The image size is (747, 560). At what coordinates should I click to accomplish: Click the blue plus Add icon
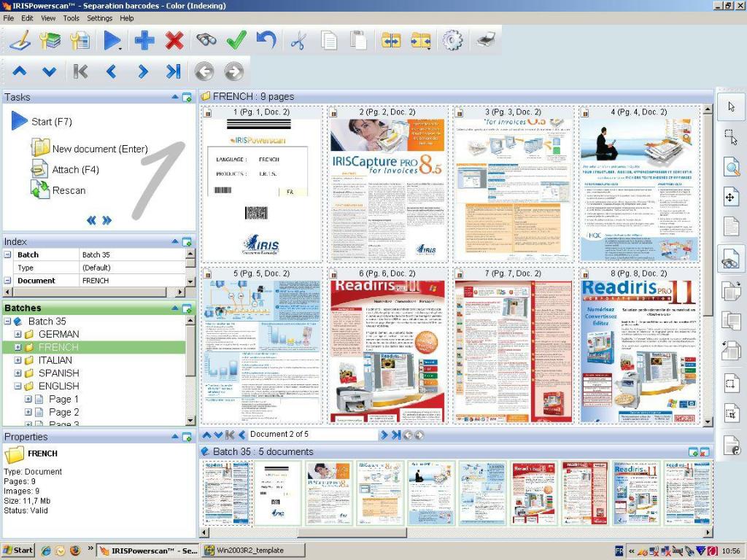(x=144, y=41)
